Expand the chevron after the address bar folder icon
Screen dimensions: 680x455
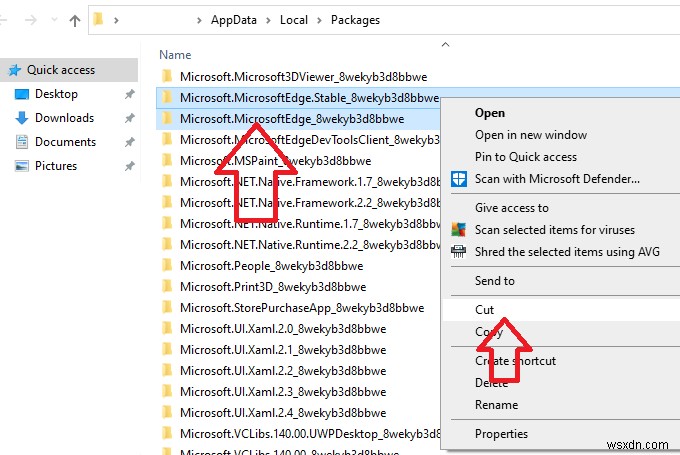point(116,20)
